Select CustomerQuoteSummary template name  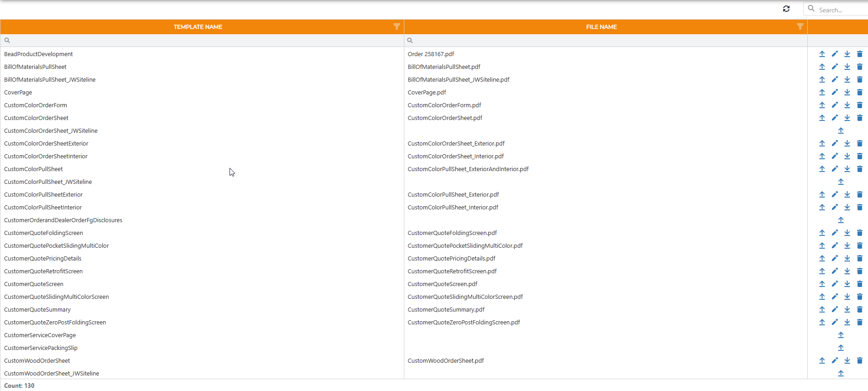37,310
